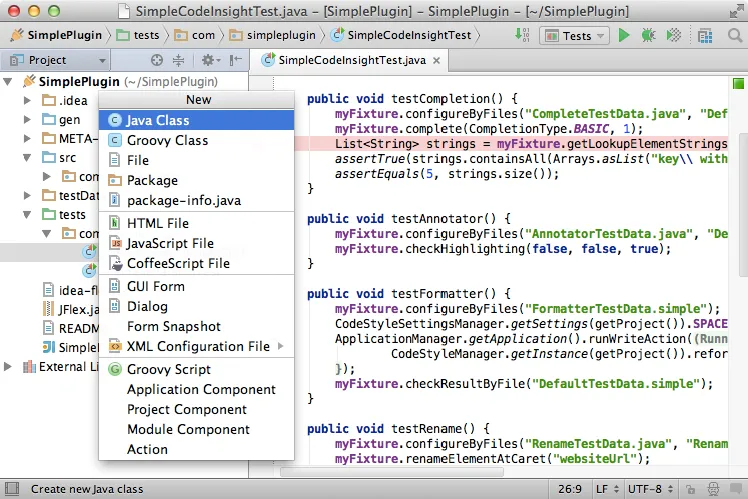Image resolution: width=748 pixels, height=499 pixels.
Task: Hide the Project tool window icon
Action: (236, 60)
